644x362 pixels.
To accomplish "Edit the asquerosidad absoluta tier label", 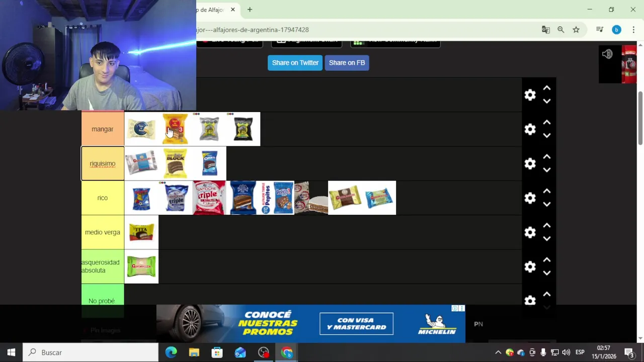I will [x=103, y=266].
